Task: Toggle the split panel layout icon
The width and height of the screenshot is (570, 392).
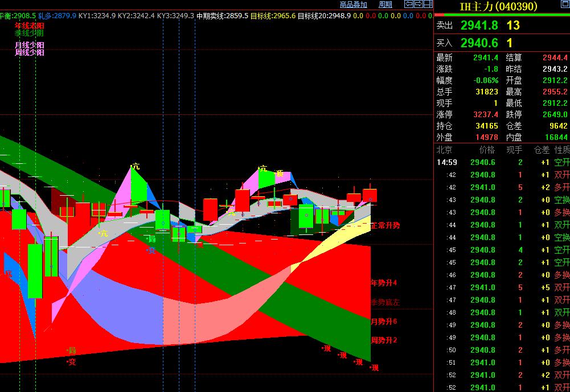Action: (x=427, y=5)
